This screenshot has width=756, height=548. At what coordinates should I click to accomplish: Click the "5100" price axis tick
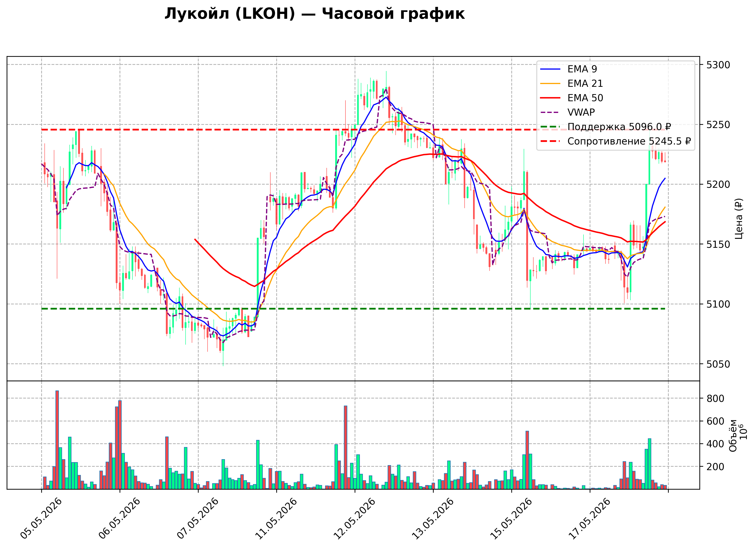718,304
